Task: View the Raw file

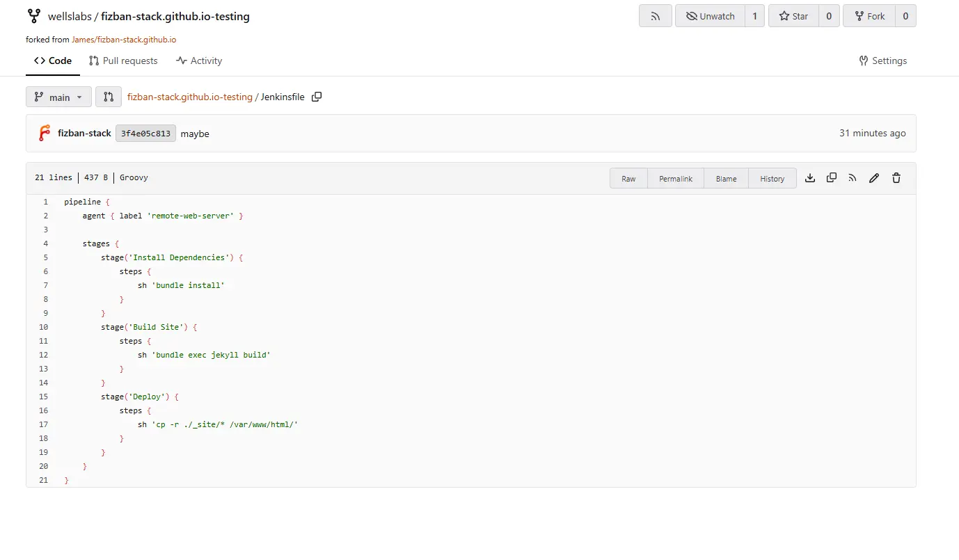Action: click(x=628, y=178)
